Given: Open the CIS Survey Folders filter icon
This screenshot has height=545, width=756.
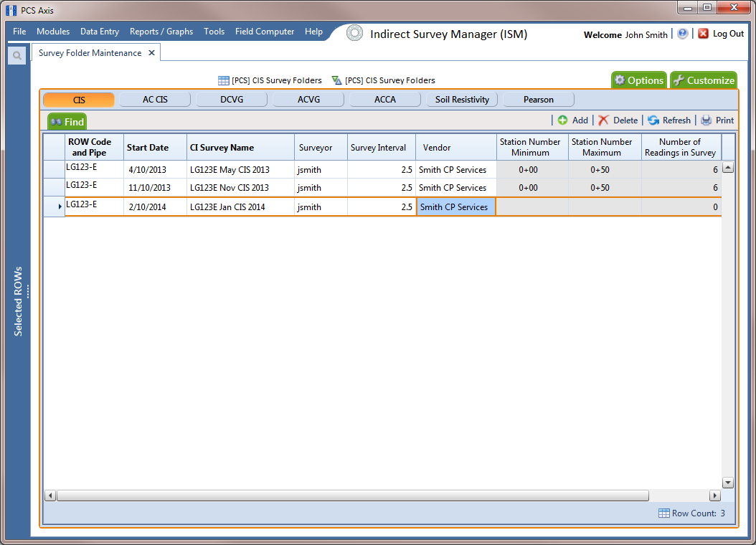Looking at the screenshot, I should point(336,80).
